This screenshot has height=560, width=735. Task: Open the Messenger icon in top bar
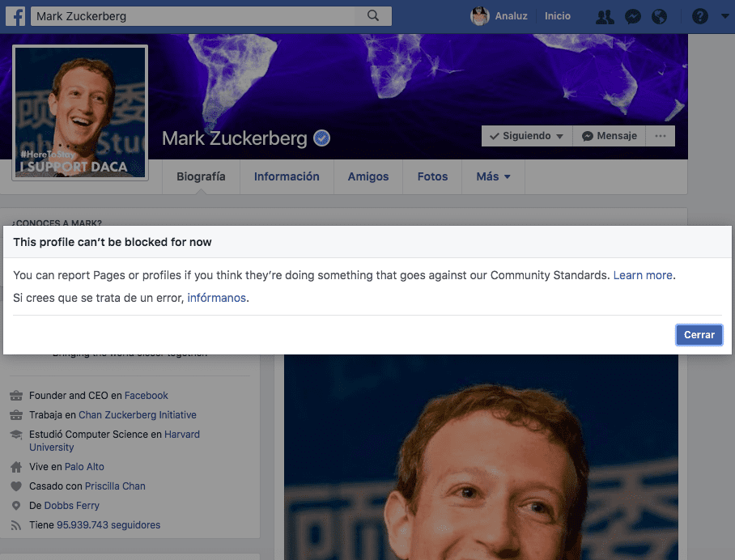[633, 16]
